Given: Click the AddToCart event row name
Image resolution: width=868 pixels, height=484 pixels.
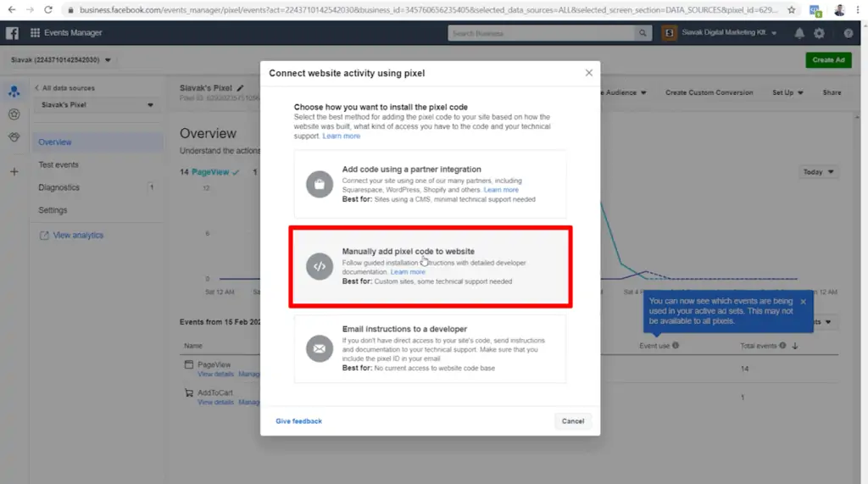Looking at the screenshot, I should click(214, 392).
